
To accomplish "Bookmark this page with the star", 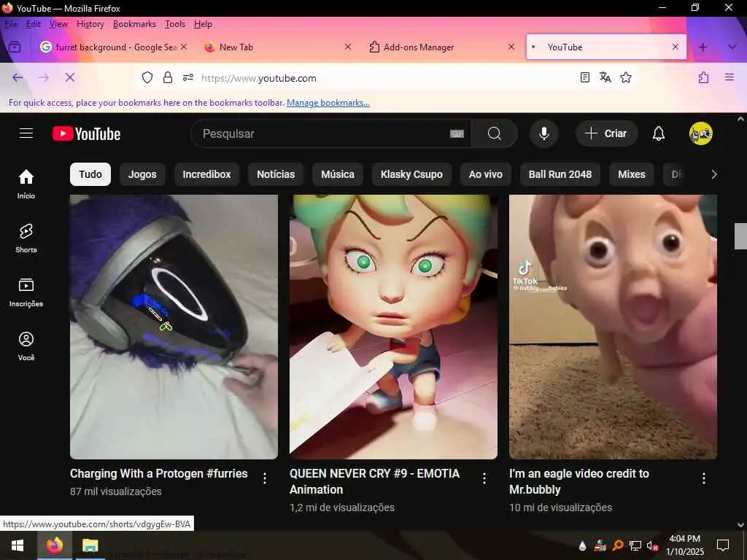I will (x=626, y=77).
